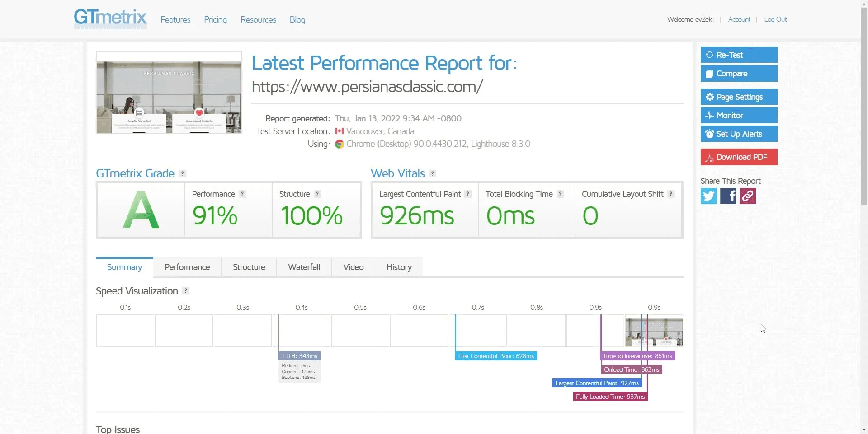
Task: Open Page Settings
Action: [739, 97]
